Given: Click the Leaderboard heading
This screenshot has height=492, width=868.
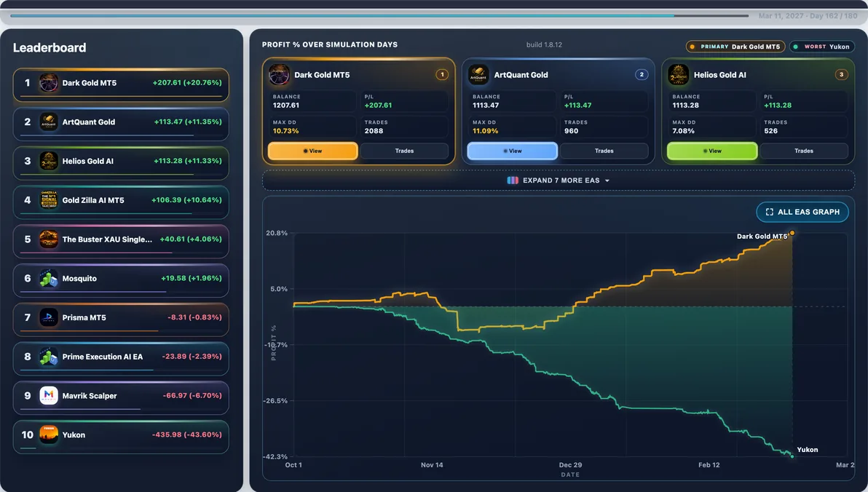Looking at the screenshot, I should point(50,47).
